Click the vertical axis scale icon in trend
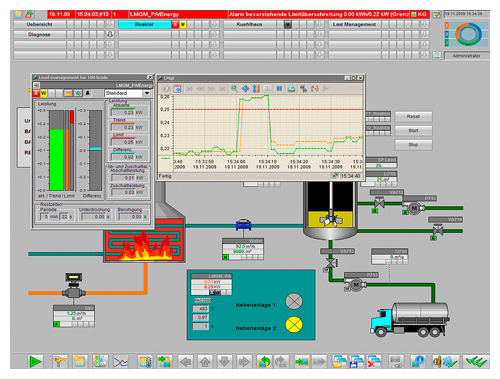This screenshot has width=500, height=379. pyautogui.click(x=256, y=89)
